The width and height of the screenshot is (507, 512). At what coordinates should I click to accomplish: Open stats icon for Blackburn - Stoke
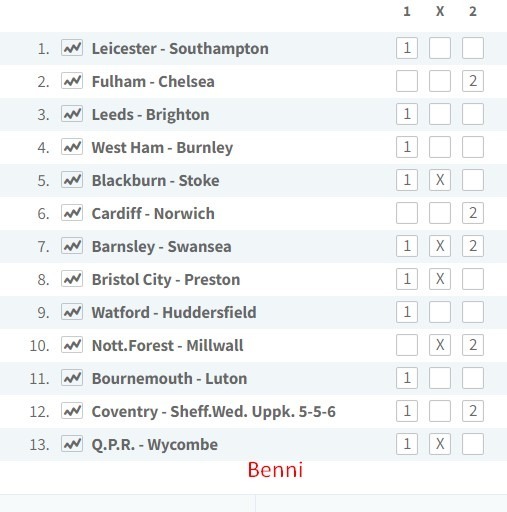(72, 180)
